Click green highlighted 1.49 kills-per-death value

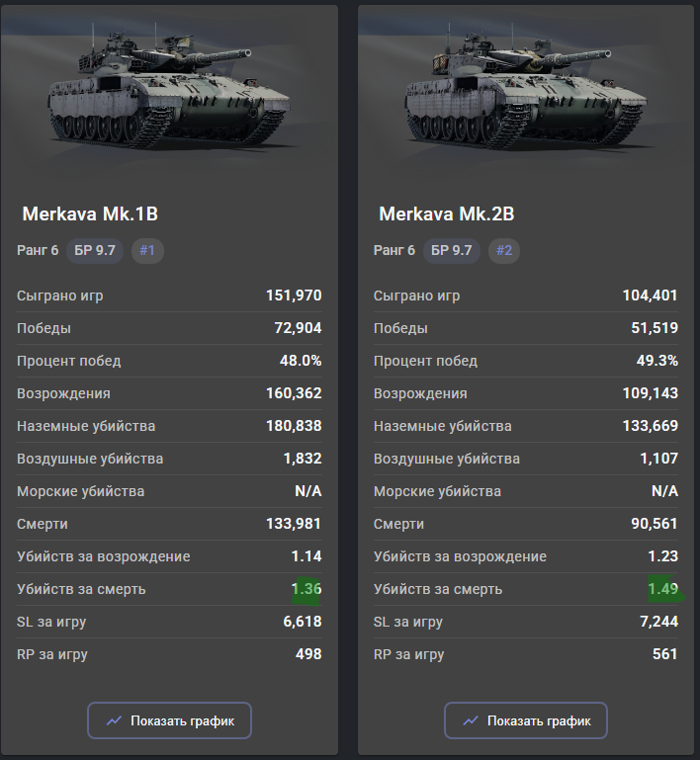tap(663, 589)
